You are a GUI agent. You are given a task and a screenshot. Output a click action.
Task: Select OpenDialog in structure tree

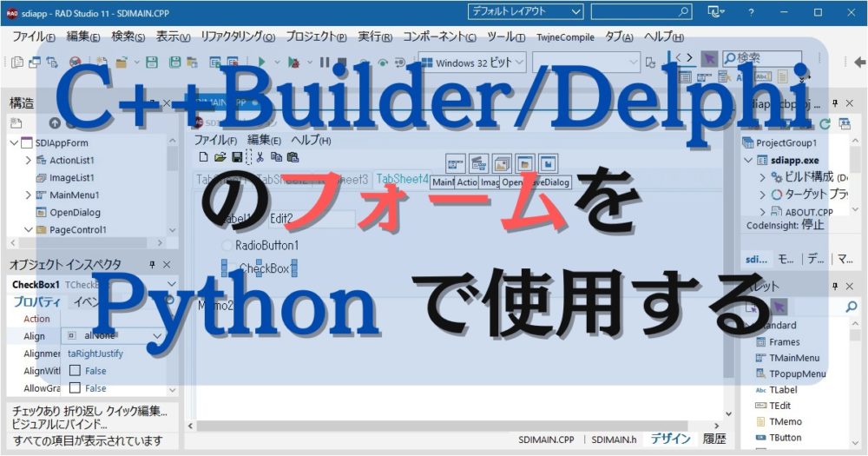[75, 213]
